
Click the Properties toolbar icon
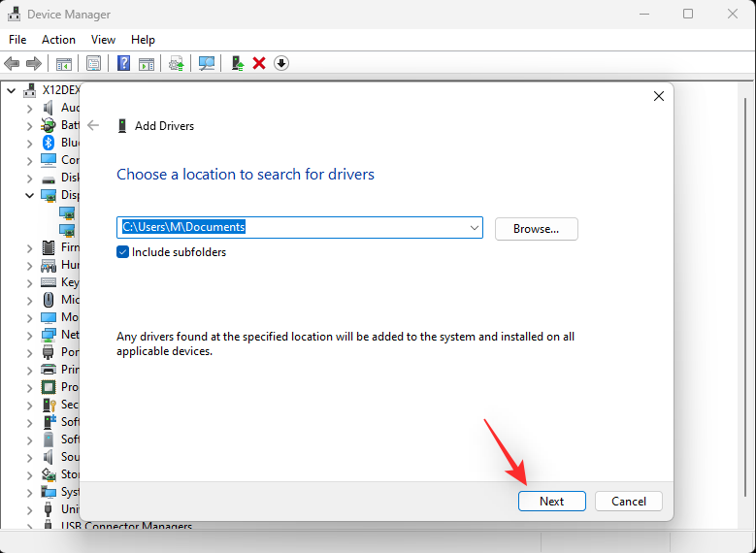point(93,63)
